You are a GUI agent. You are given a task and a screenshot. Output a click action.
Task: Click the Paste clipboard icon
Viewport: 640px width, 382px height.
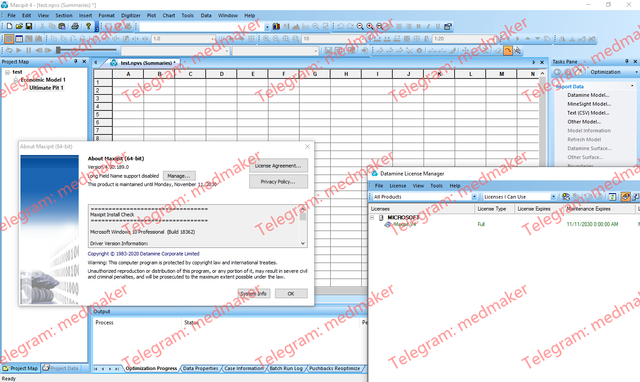tap(62, 26)
